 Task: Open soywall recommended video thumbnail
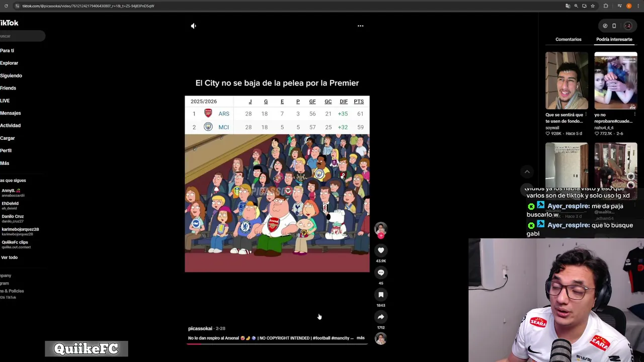pos(567,80)
